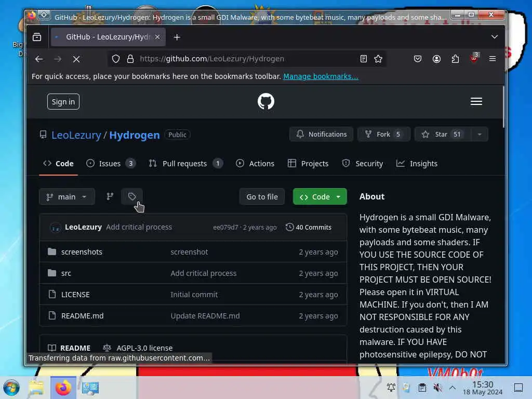Expand main branch selector dropdown
Screen dimensions: 532x399
click(x=67, y=197)
